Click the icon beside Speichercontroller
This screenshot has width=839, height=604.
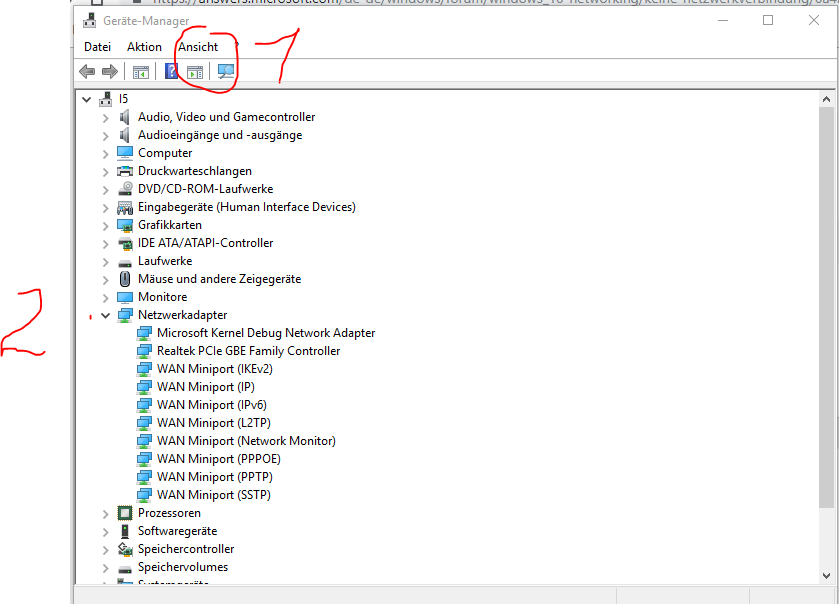click(125, 549)
